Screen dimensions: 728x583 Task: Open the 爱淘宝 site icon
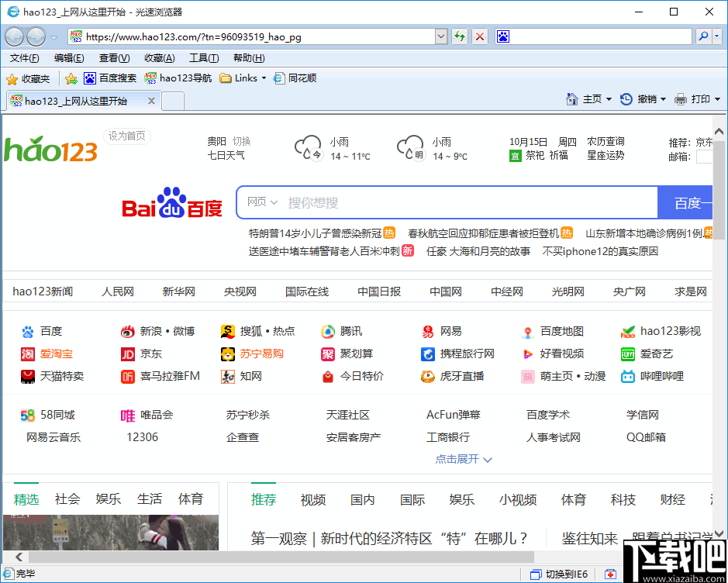point(28,354)
